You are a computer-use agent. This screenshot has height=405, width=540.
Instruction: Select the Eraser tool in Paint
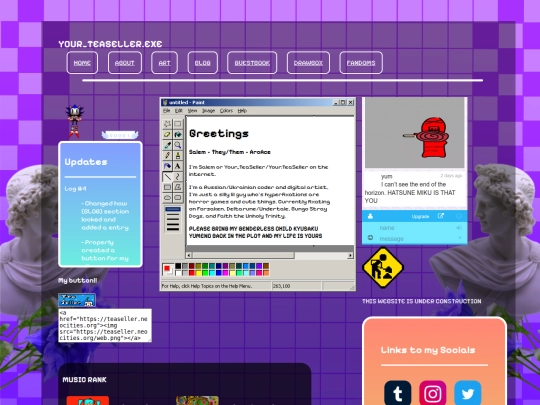tap(167, 134)
